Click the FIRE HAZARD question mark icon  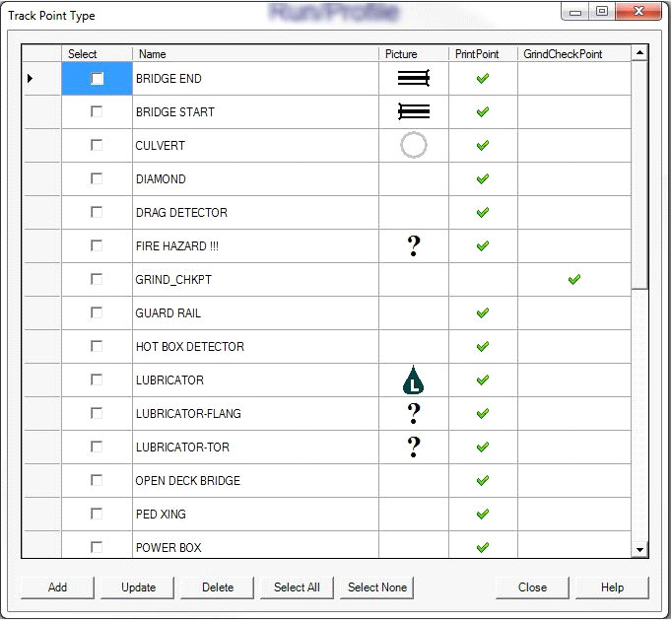[x=414, y=246]
